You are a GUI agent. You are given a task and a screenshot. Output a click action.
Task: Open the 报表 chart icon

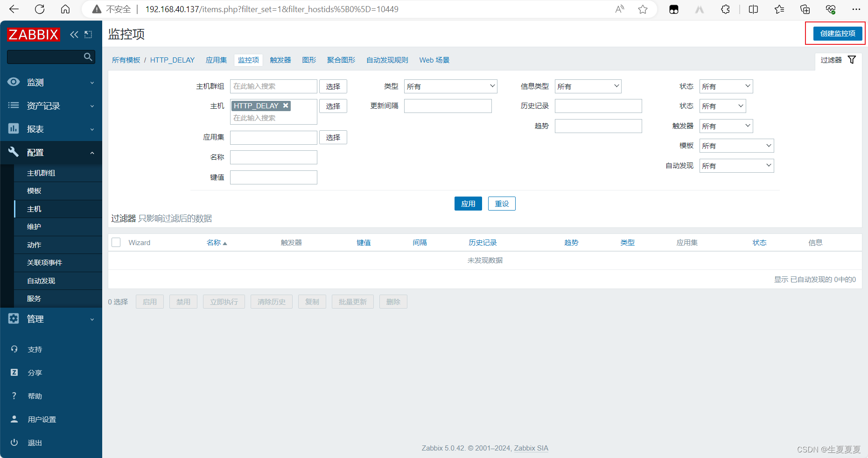coord(14,128)
